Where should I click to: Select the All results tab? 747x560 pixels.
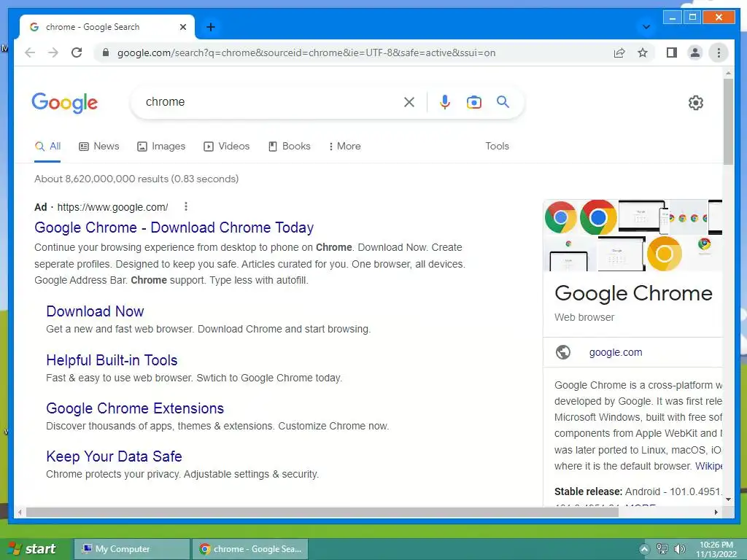(47, 146)
